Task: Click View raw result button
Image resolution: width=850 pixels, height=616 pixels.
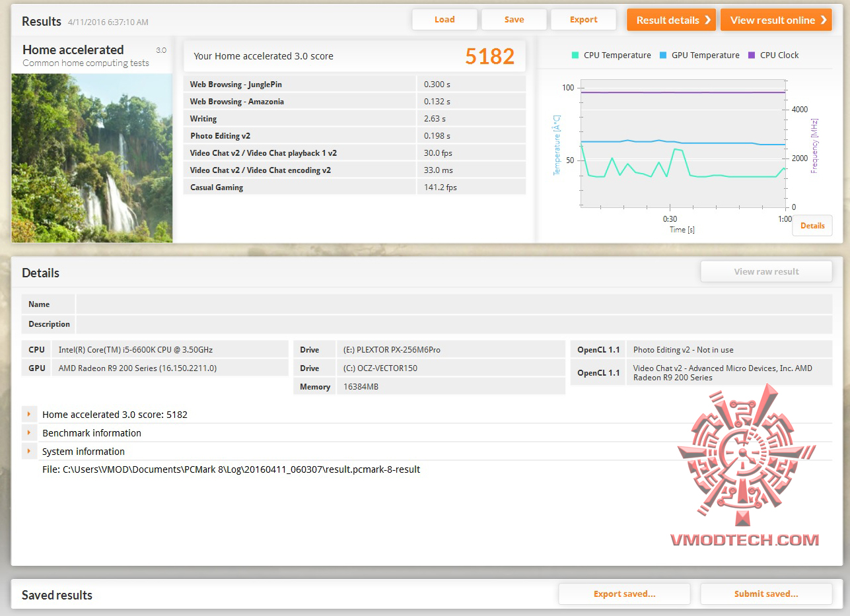Action: (x=766, y=271)
